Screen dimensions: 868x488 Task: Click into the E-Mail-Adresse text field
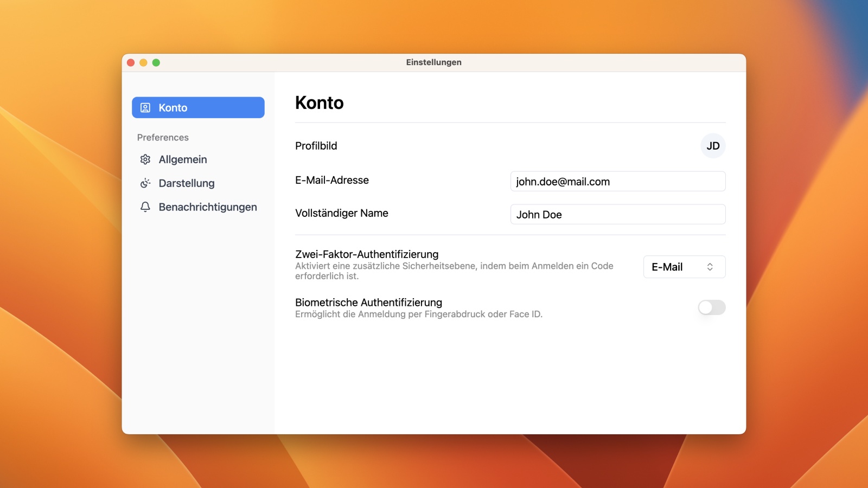coord(617,182)
